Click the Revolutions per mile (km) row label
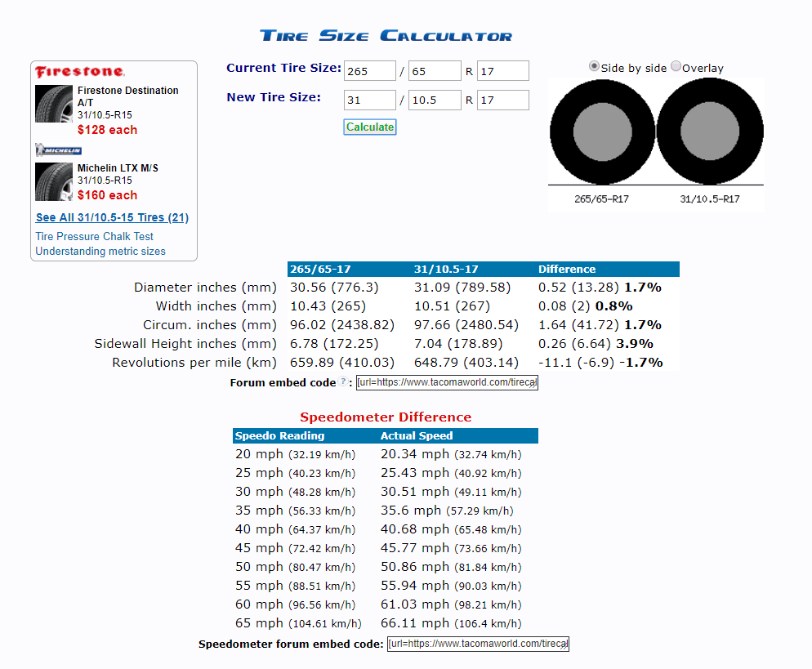 194,363
